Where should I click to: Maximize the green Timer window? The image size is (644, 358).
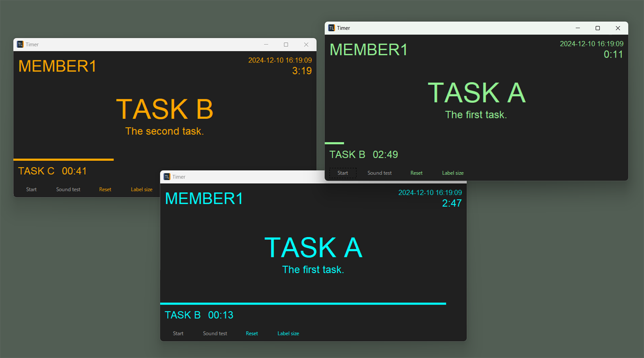click(x=598, y=28)
